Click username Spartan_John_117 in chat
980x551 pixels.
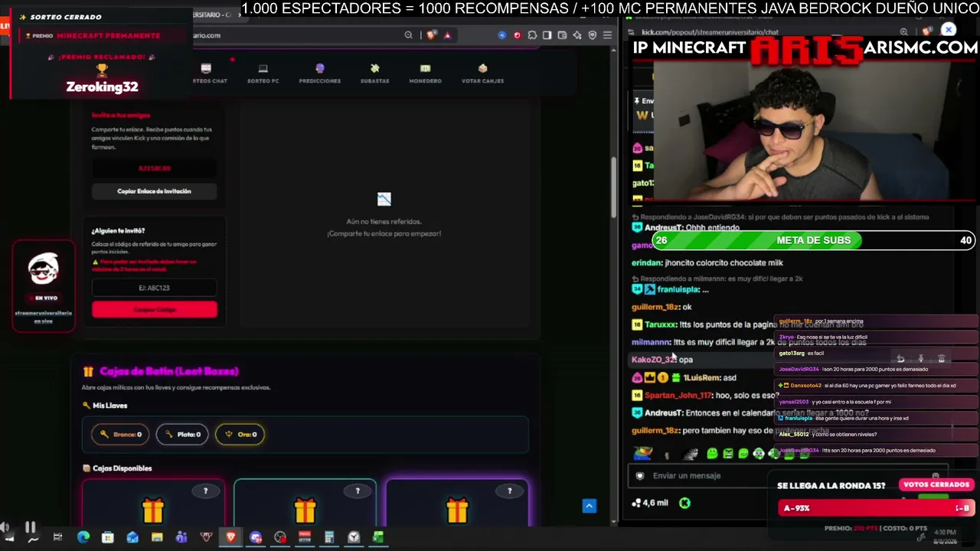[x=678, y=395]
